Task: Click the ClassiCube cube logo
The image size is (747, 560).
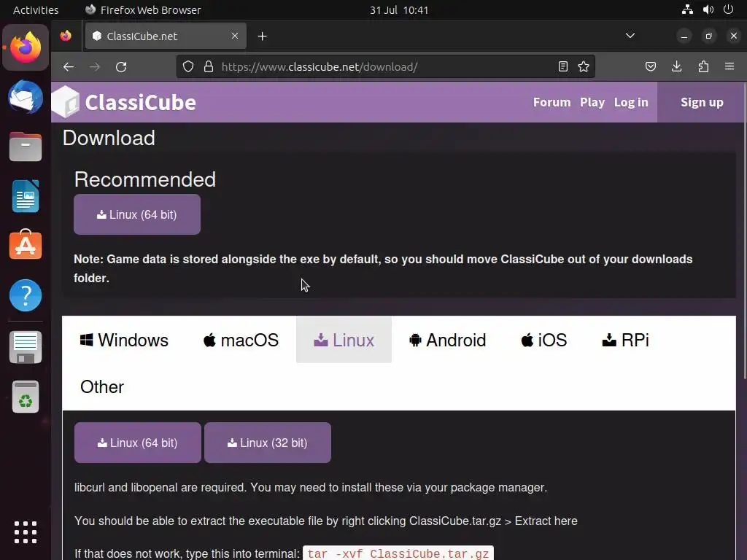Action: (65, 102)
